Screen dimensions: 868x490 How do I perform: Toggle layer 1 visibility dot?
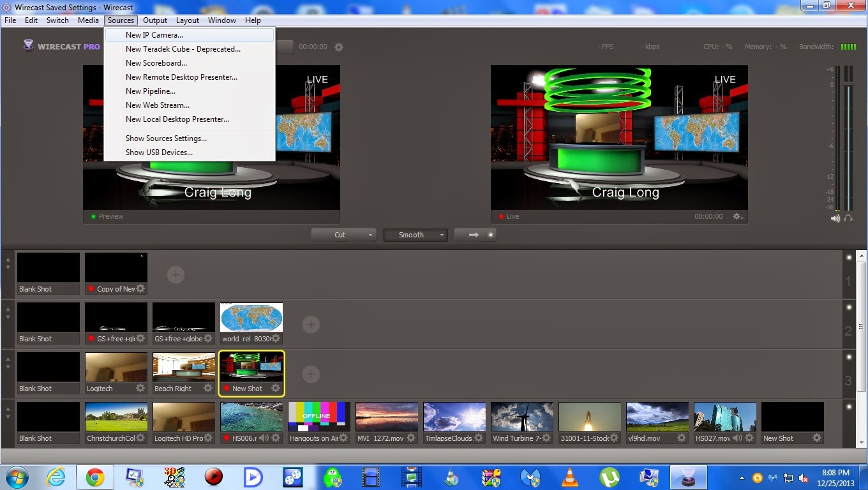849,258
